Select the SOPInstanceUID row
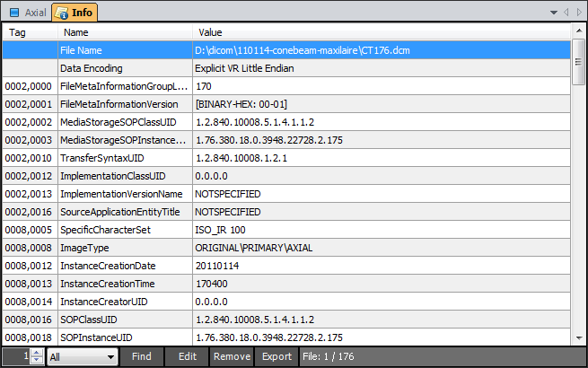The image size is (588, 368). (x=286, y=337)
